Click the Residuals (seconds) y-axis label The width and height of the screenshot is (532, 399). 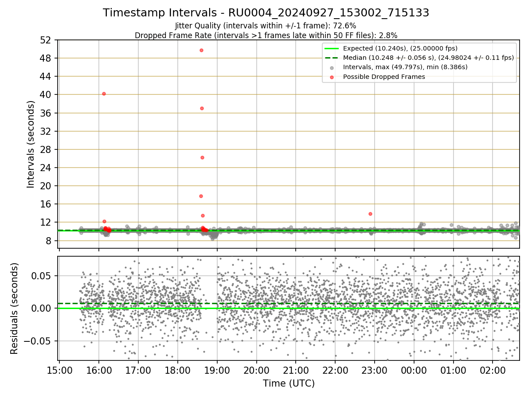(14, 308)
